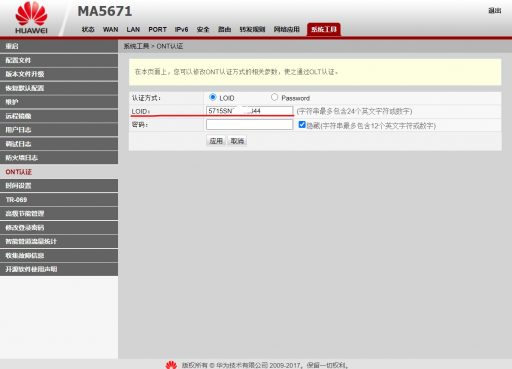This screenshot has height=369, width=512.
Task: Select ONT认证 in the sidebar
Action: point(59,172)
